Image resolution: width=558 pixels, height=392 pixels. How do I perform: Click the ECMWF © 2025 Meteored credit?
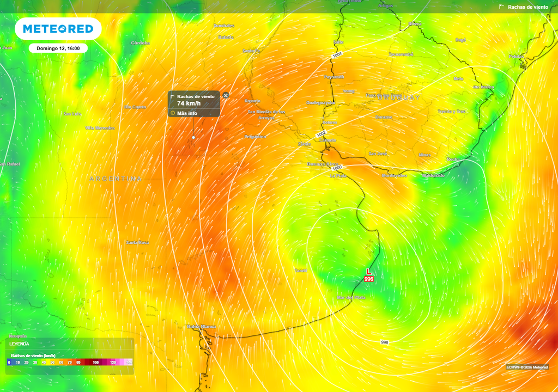(x=527, y=366)
